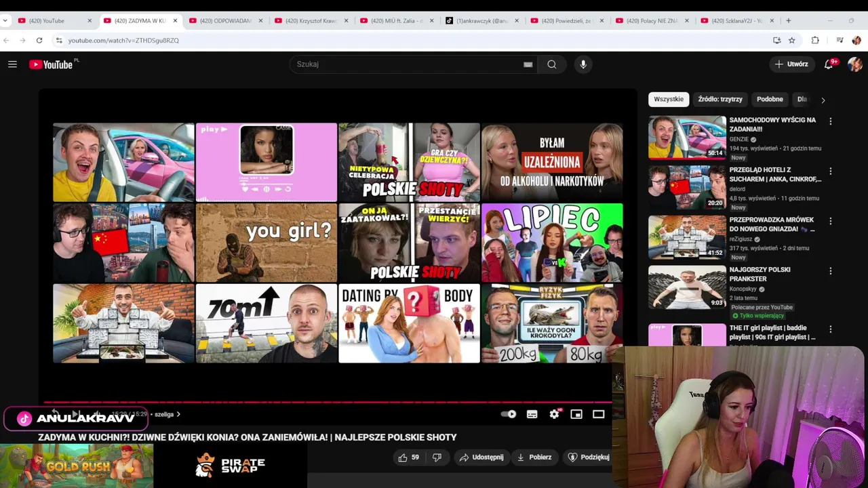Open a new browser tab
Image resolution: width=868 pixels, height=488 pixels.
tap(788, 21)
